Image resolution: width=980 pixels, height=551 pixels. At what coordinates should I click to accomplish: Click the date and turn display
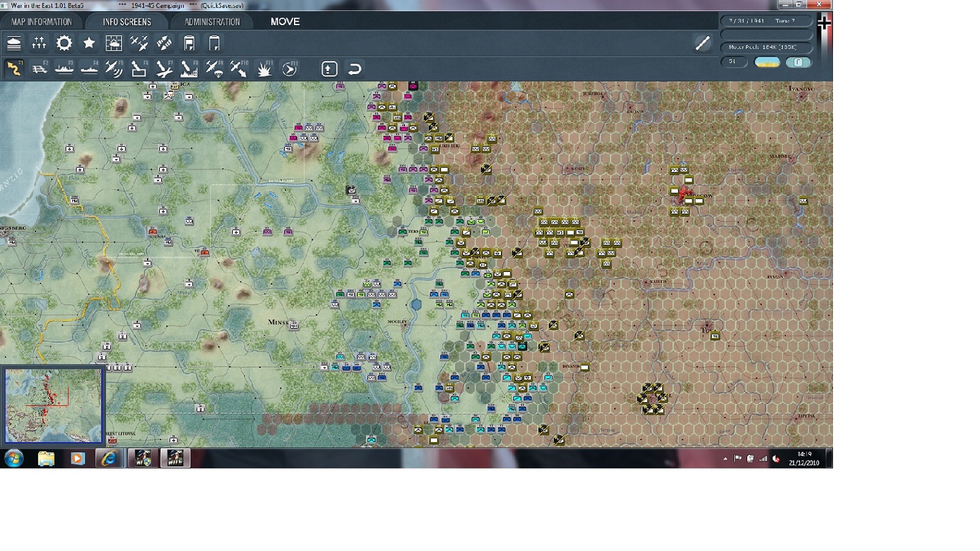tap(766, 21)
